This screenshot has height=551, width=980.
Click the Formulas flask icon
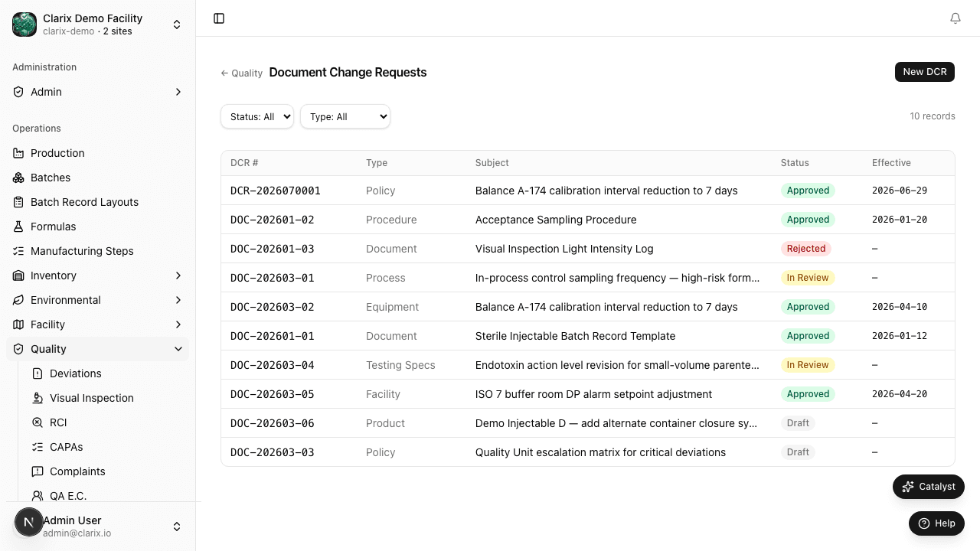(x=18, y=227)
